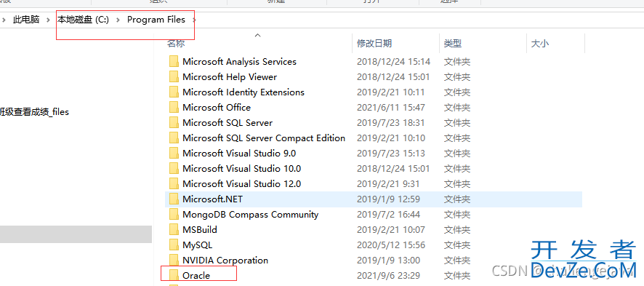Select the Microsoft Help Viewer name

coord(230,77)
